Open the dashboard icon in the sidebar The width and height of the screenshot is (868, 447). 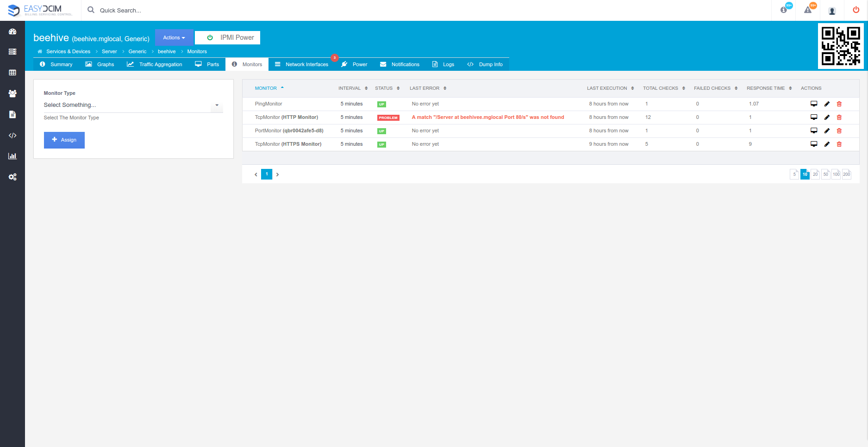(12, 31)
